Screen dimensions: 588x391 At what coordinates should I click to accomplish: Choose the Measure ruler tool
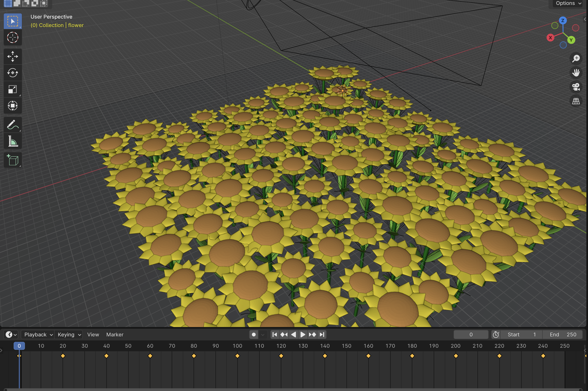click(x=13, y=141)
